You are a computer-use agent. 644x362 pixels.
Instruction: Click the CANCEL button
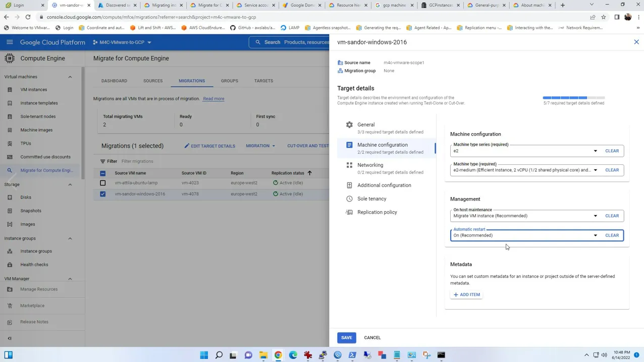pos(372,338)
